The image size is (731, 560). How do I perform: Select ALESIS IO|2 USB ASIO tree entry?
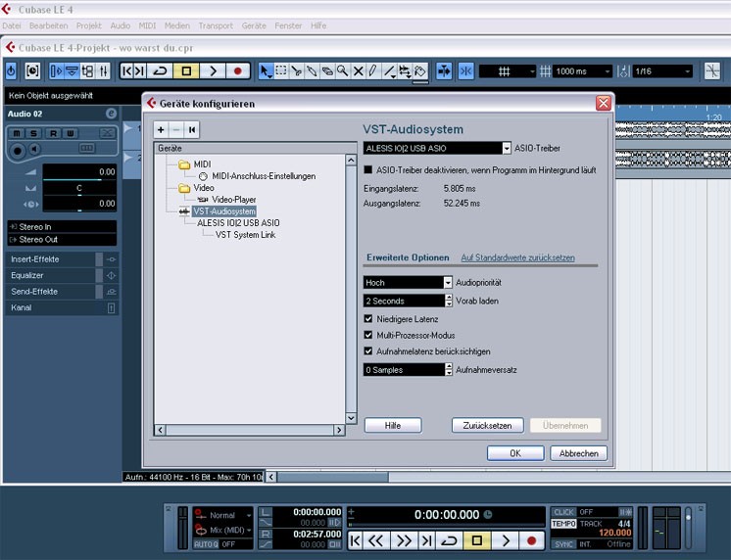pos(238,223)
